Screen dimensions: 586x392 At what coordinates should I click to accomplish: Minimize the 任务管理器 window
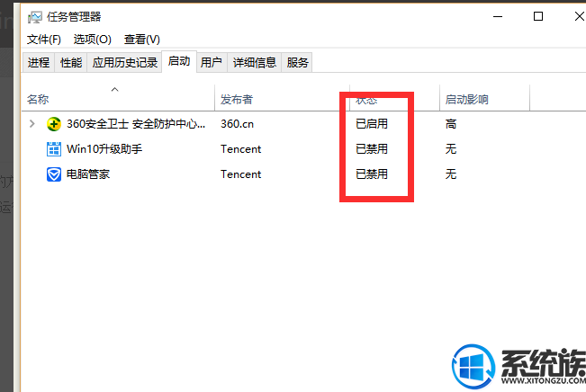[x=498, y=16]
